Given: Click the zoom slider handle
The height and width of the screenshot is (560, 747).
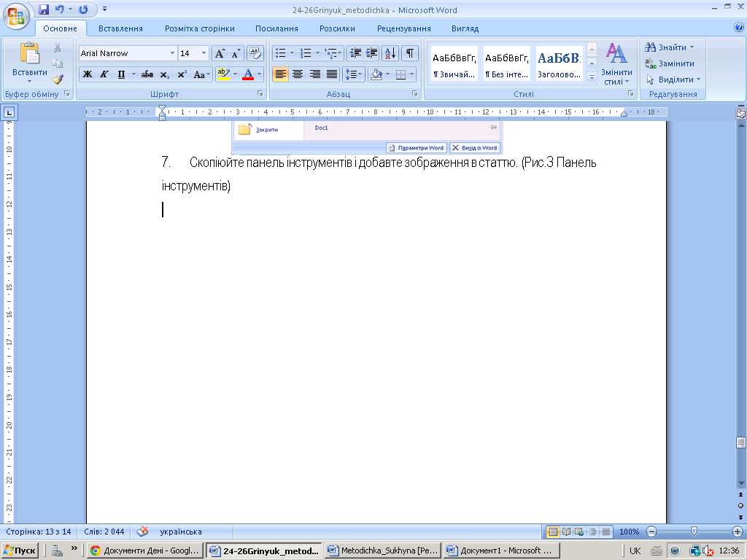Looking at the screenshot, I should tap(694, 532).
